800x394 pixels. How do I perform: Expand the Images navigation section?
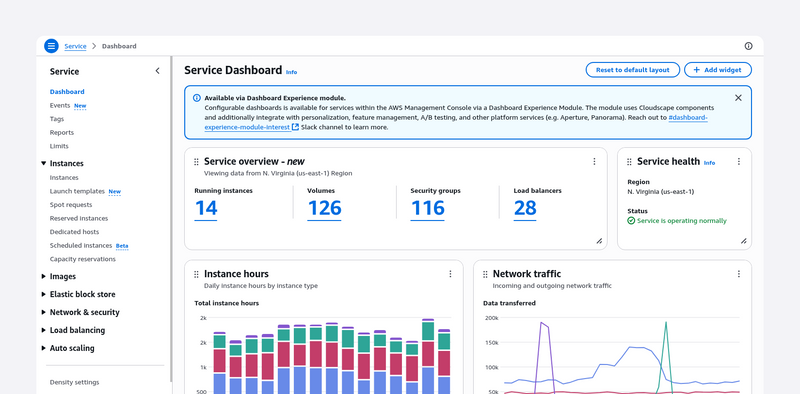(x=43, y=276)
